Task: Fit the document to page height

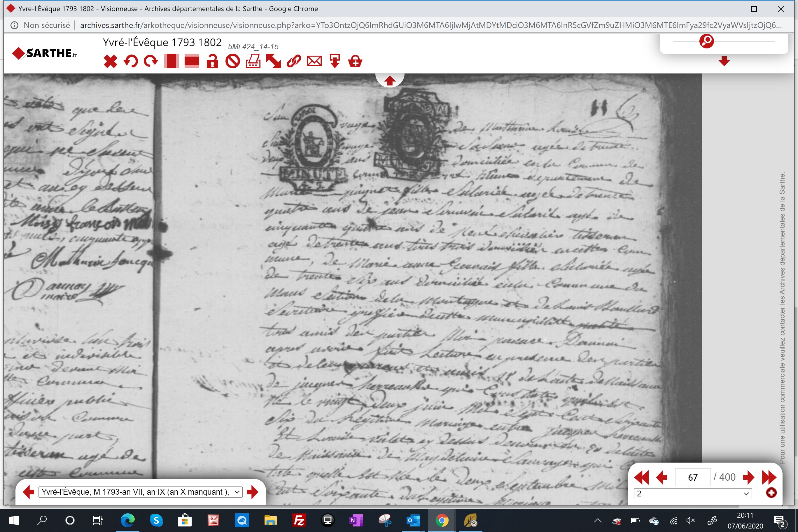Action: 171,62
